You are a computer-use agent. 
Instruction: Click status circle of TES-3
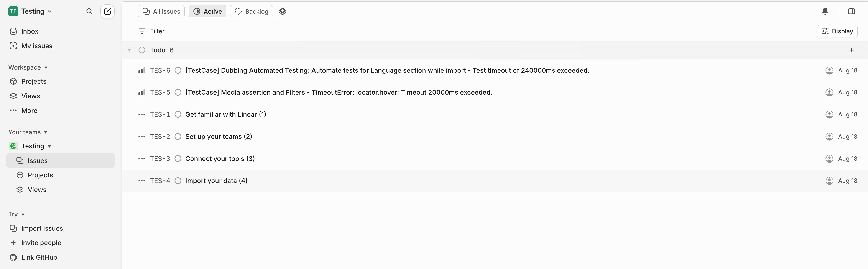point(178,159)
